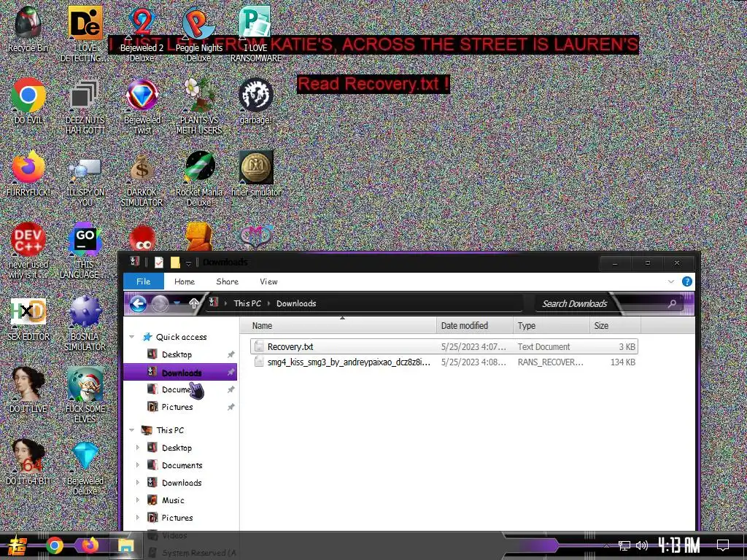Open the DEEZ NUTS HAH GOTTI icon
Viewport: 747px width, 560px height.
(x=85, y=106)
